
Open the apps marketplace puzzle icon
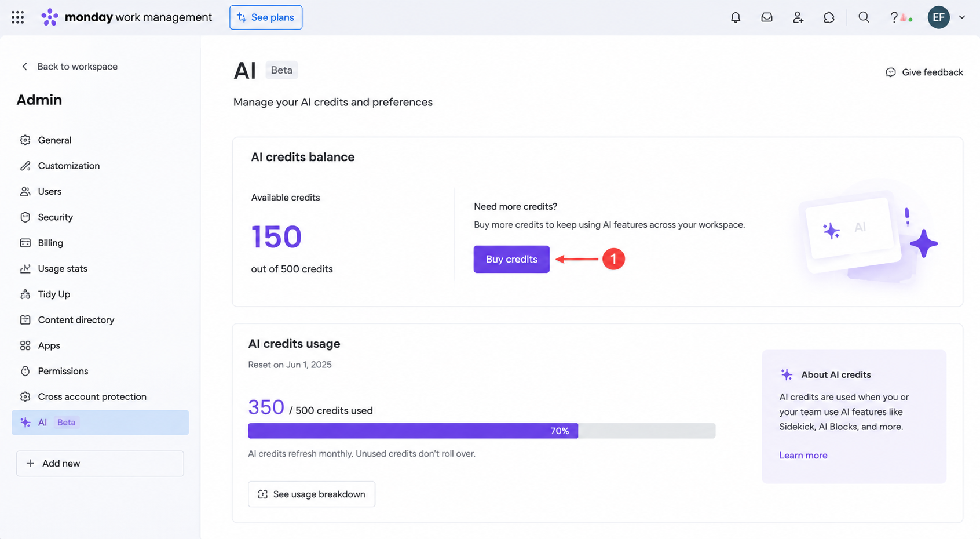(x=829, y=17)
